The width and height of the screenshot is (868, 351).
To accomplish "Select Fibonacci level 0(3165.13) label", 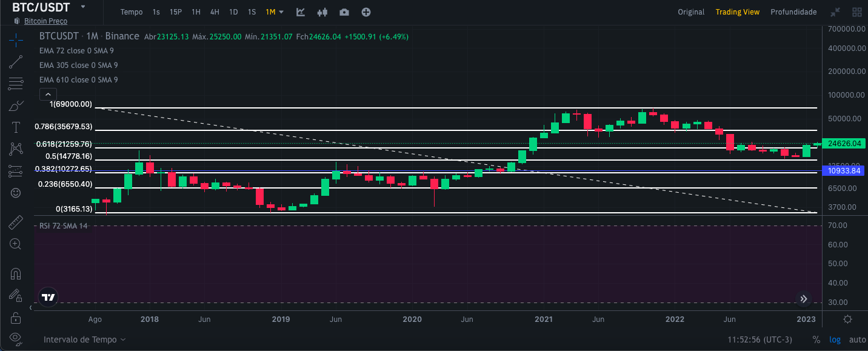I will tap(74, 209).
